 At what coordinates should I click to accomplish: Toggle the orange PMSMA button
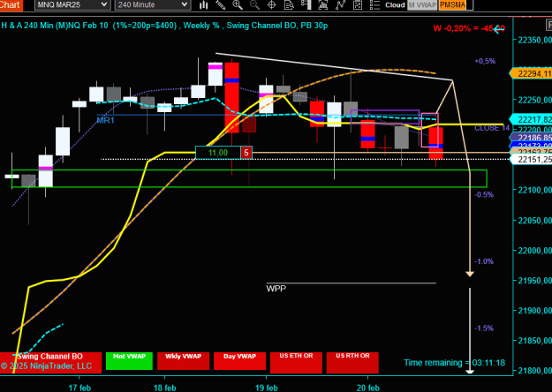coord(452,5)
